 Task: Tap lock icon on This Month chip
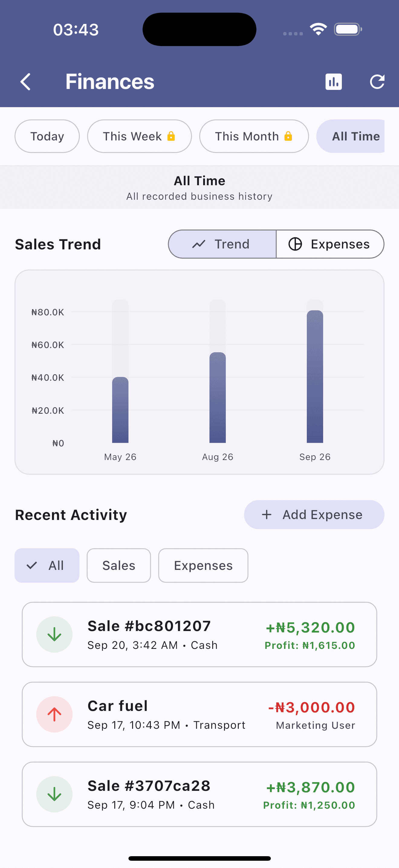[288, 136]
